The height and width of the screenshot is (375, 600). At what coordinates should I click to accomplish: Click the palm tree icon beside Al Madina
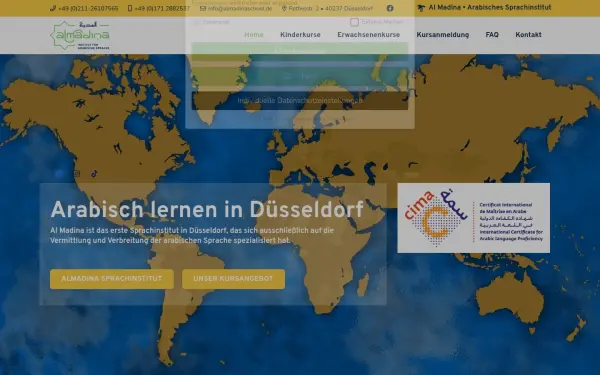[421, 8]
